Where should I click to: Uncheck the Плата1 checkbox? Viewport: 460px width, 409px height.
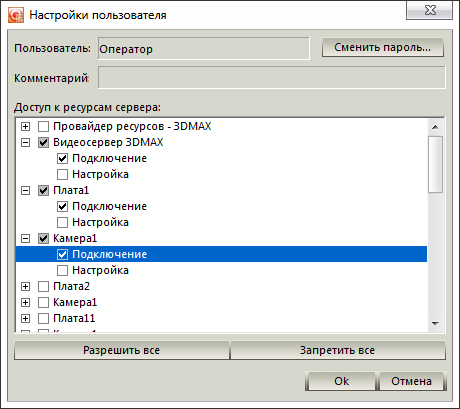coord(43,190)
